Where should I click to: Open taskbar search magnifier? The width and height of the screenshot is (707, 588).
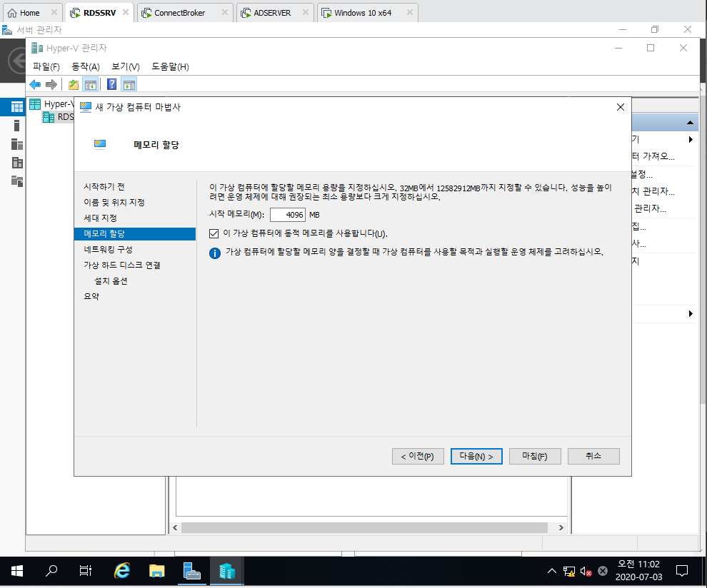[x=51, y=572]
